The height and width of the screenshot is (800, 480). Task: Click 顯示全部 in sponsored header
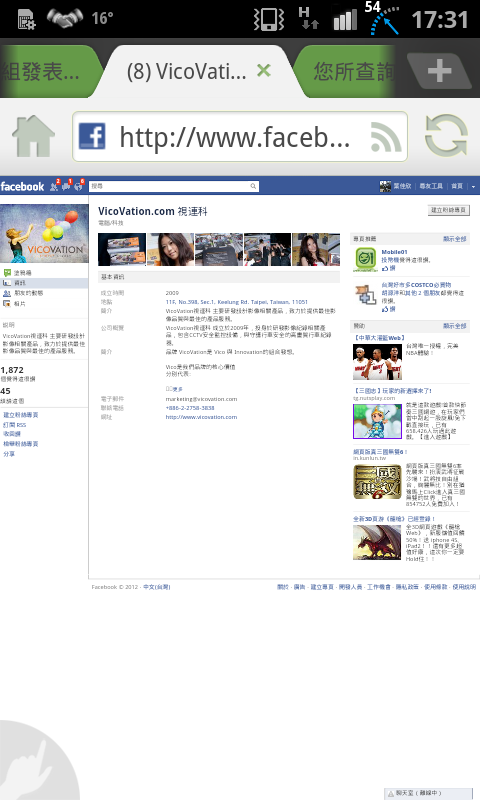[454, 326]
